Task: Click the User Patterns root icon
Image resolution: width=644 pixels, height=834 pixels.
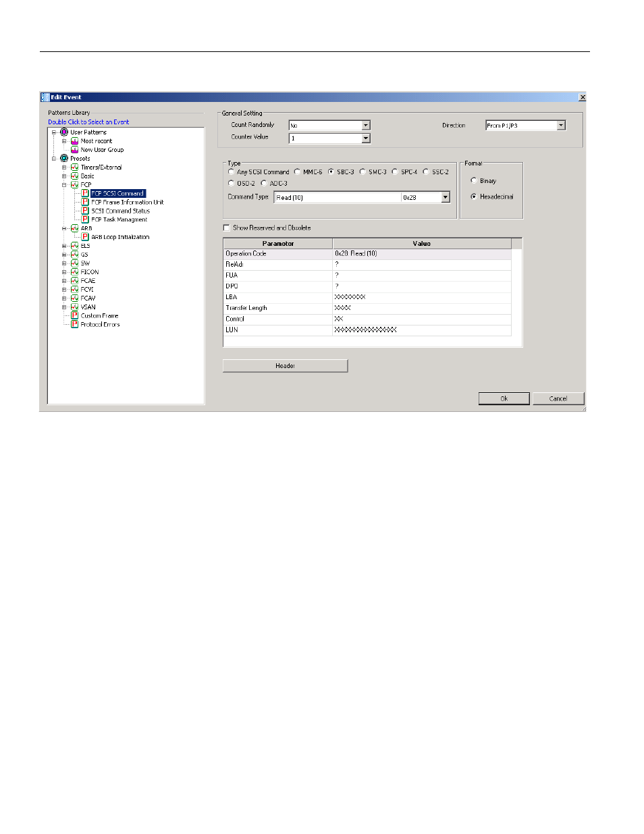Action: click(64, 132)
